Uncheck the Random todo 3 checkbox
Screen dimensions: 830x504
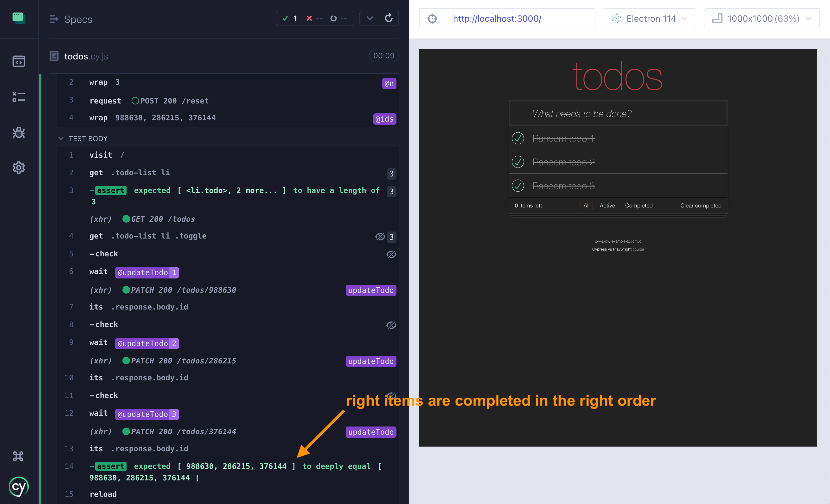(518, 186)
